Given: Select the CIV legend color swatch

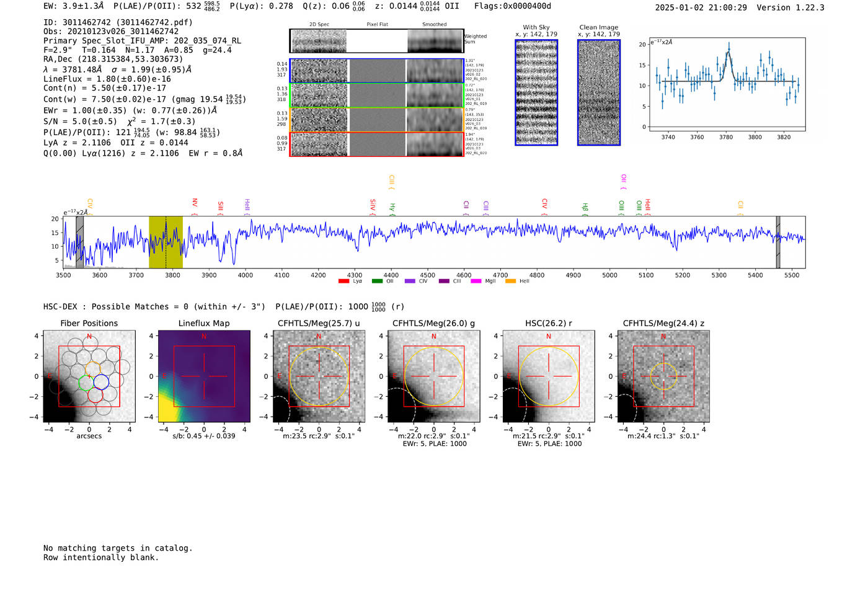Looking at the screenshot, I should click(x=410, y=282).
